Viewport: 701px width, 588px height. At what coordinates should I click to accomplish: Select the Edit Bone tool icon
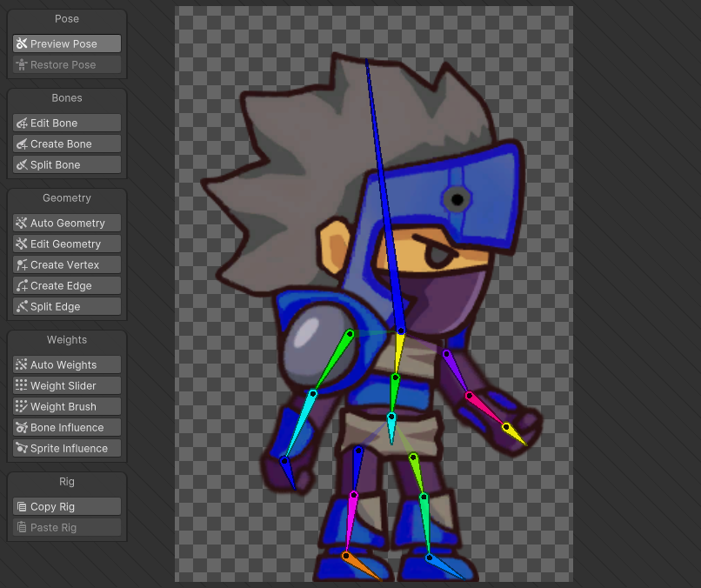pyautogui.click(x=22, y=124)
